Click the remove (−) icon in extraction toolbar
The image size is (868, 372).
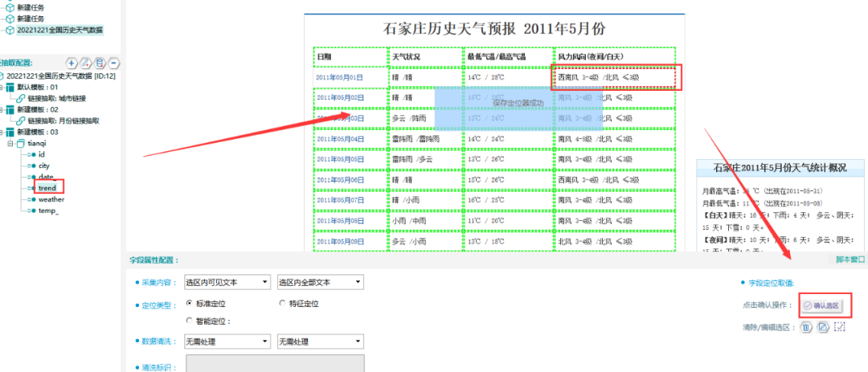click(x=114, y=63)
